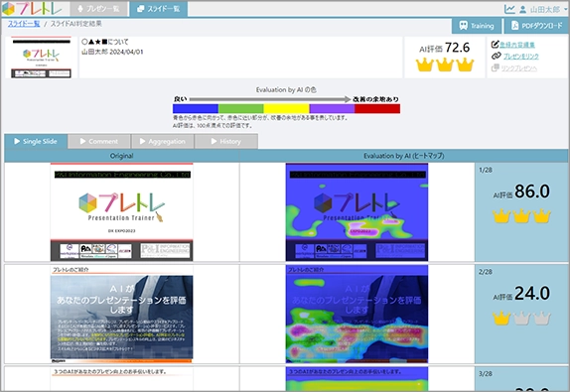570x392 pixels.
Task: Click the three crowns under score 86.0
Action: pos(521,216)
